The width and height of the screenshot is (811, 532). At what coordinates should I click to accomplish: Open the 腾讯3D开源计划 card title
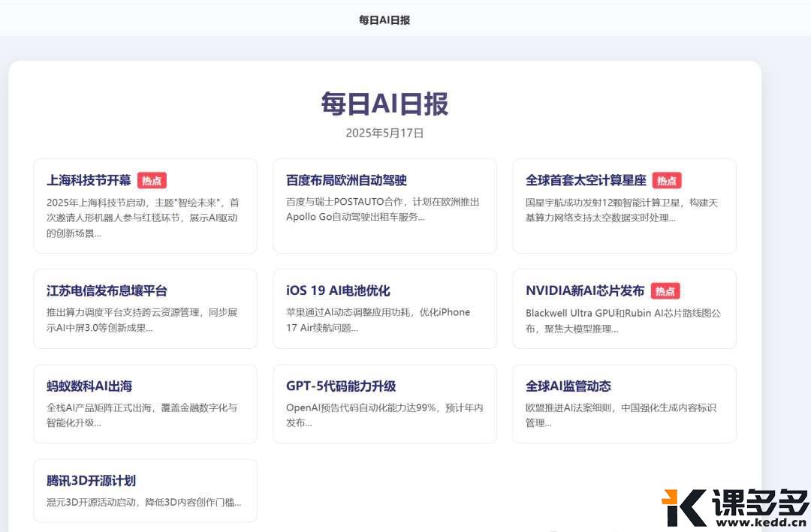(x=91, y=480)
